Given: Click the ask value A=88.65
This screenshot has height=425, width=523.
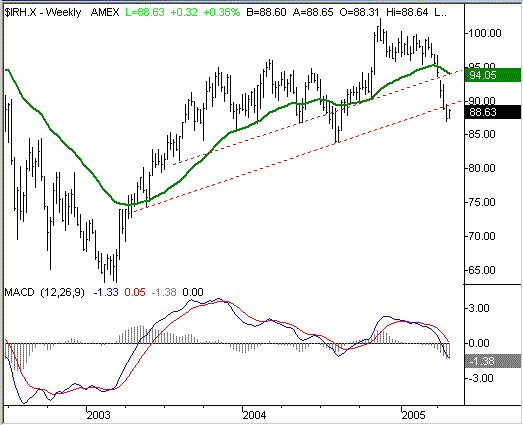Looking at the screenshot, I should (313, 13).
